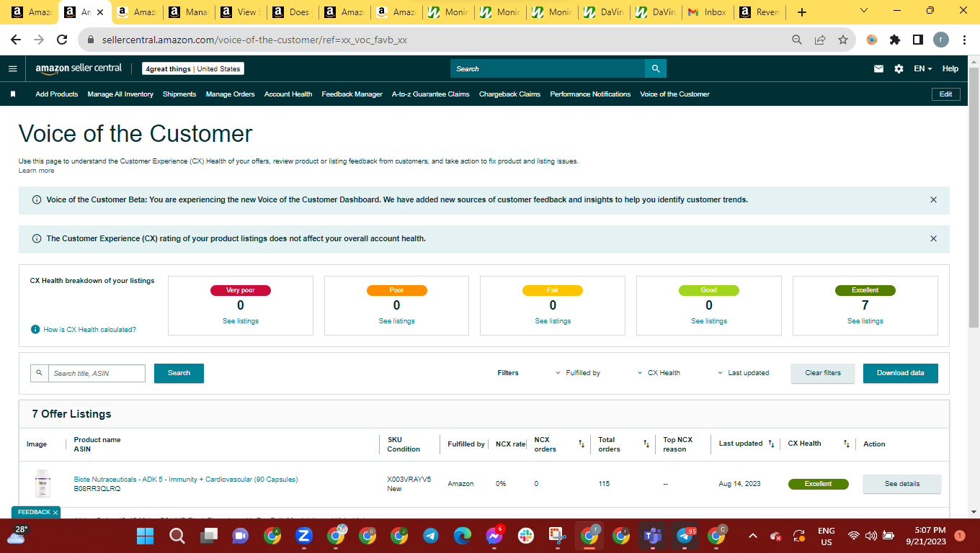The height and width of the screenshot is (553, 980).
Task: Click the Search title, ASIN input field
Action: [x=97, y=373]
